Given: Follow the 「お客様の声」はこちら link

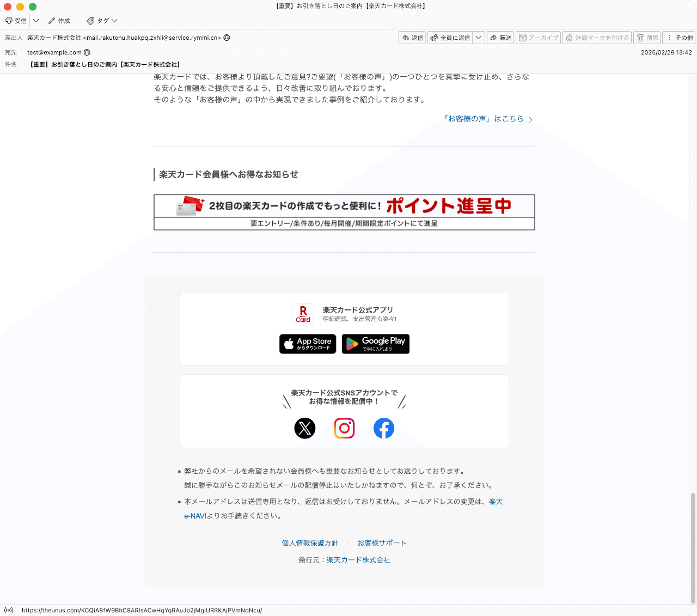Looking at the screenshot, I should (485, 118).
